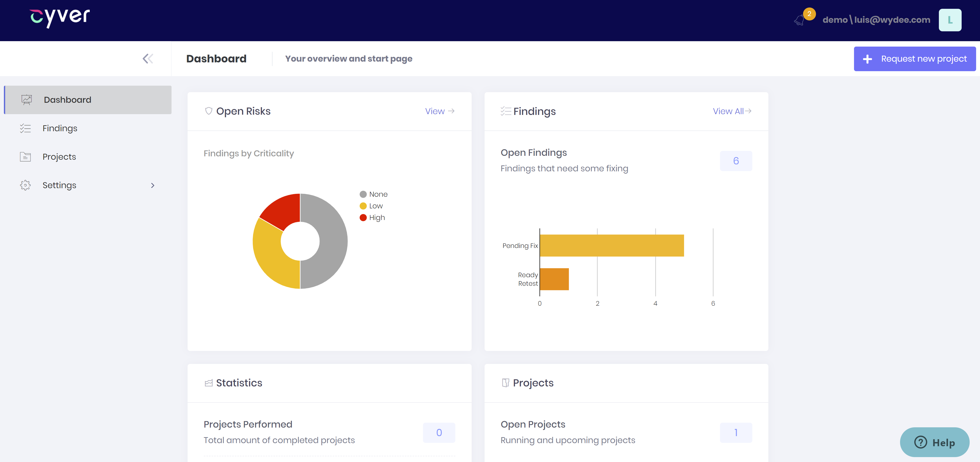Toggle the Low legend entry

pyautogui.click(x=371, y=206)
